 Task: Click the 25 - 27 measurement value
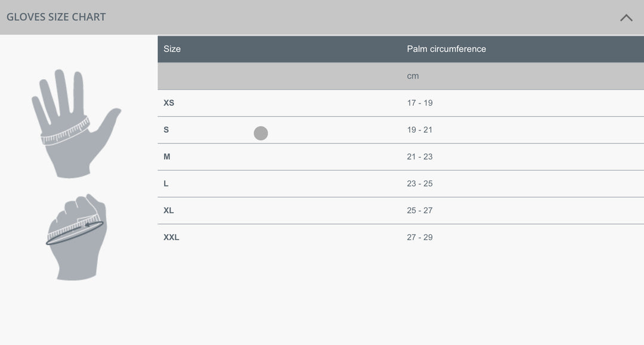pyautogui.click(x=420, y=210)
